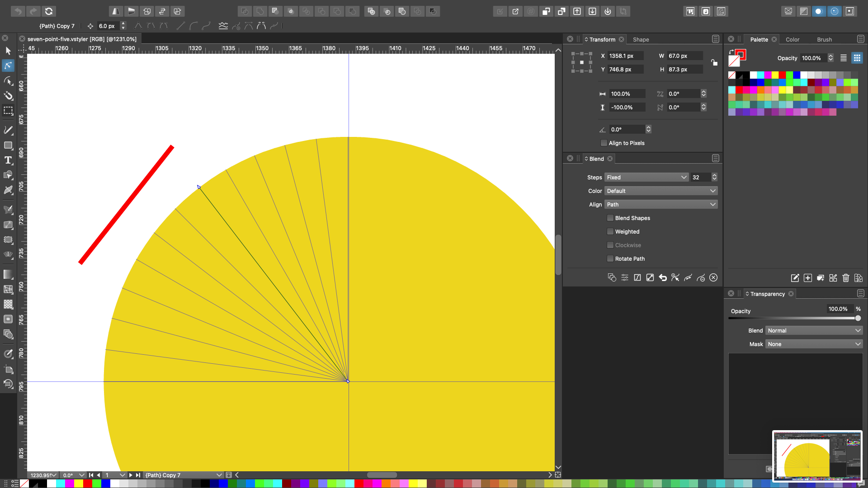Switch to the Shape tab

(x=641, y=40)
